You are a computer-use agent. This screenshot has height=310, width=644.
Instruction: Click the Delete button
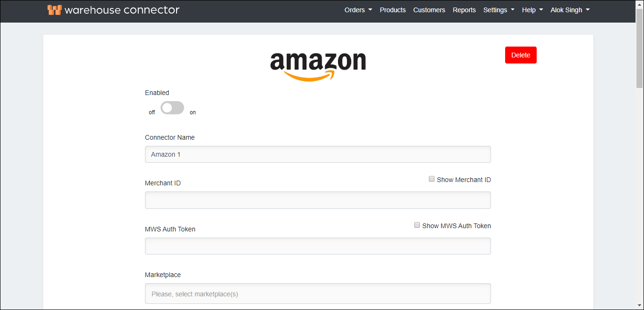[520, 55]
